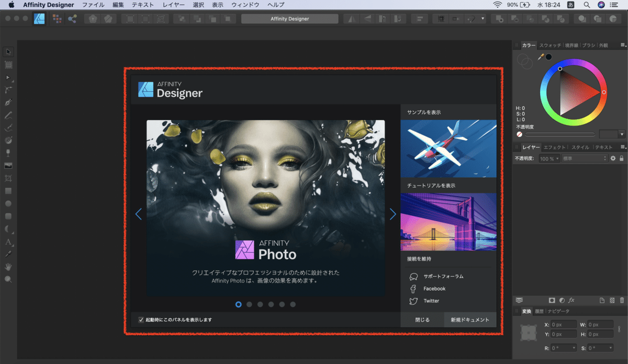The width and height of the screenshot is (628, 364).
Task: Select the Pen tool
Action: click(8, 103)
